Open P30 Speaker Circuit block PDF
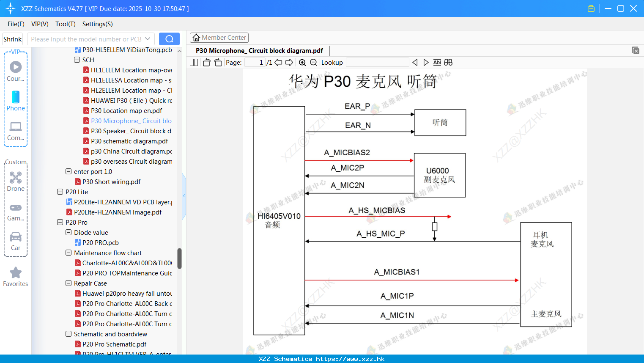Viewport: 644px width, 363px height. pos(127,131)
